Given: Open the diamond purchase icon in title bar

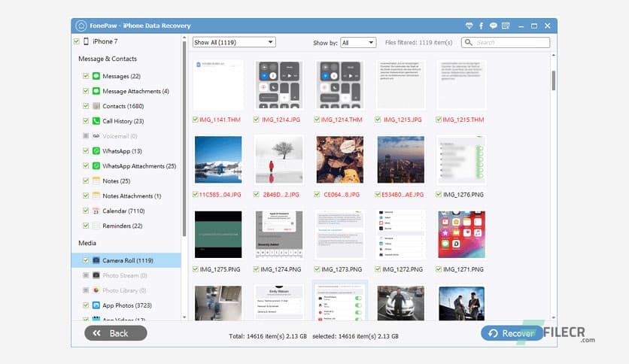Looking at the screenshot, I should (x=469, y=26).
